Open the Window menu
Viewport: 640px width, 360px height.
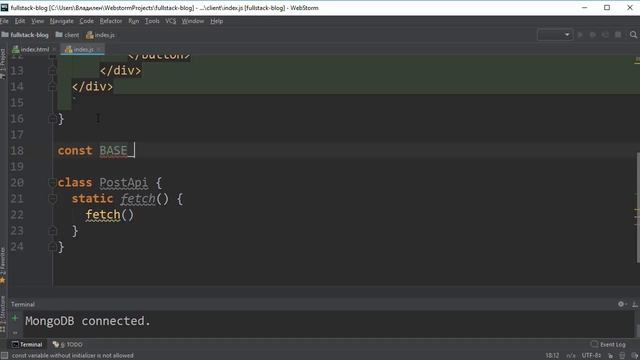[x=193, y=21]
